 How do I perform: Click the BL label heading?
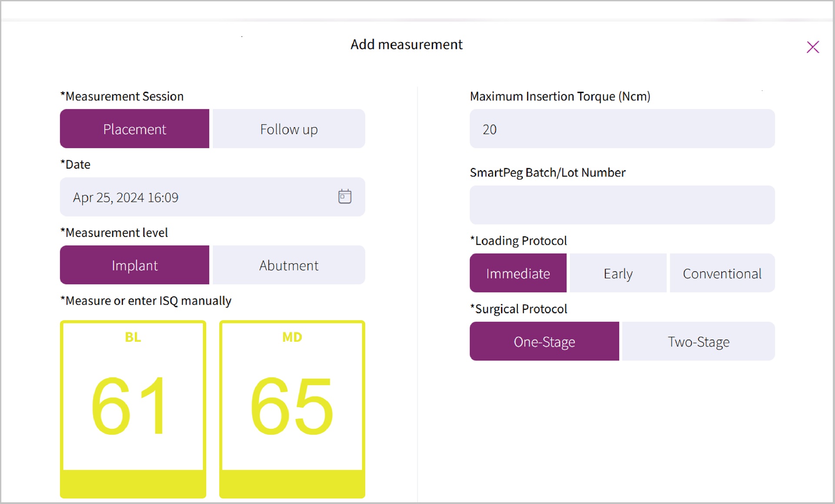tap(133, 337)
